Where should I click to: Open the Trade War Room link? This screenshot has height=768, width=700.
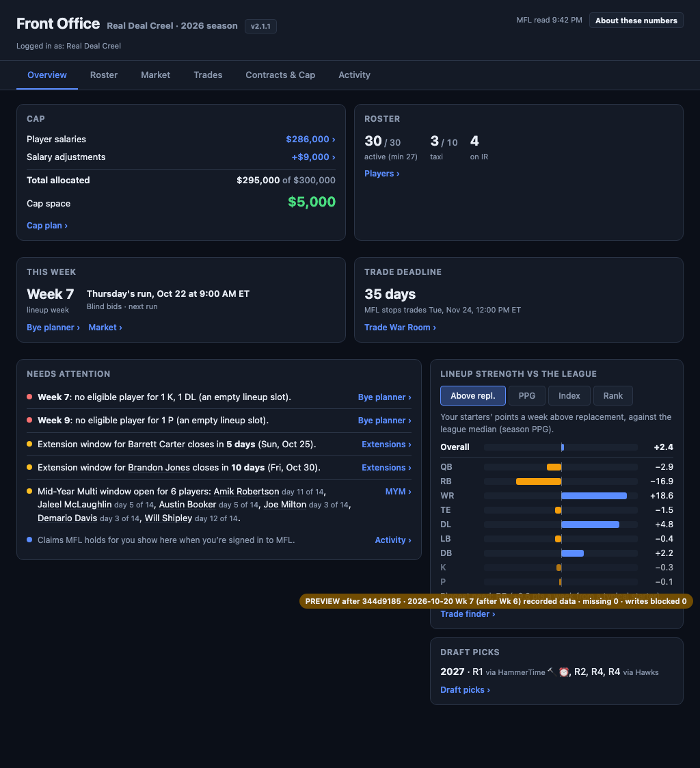tap(400, 327)
